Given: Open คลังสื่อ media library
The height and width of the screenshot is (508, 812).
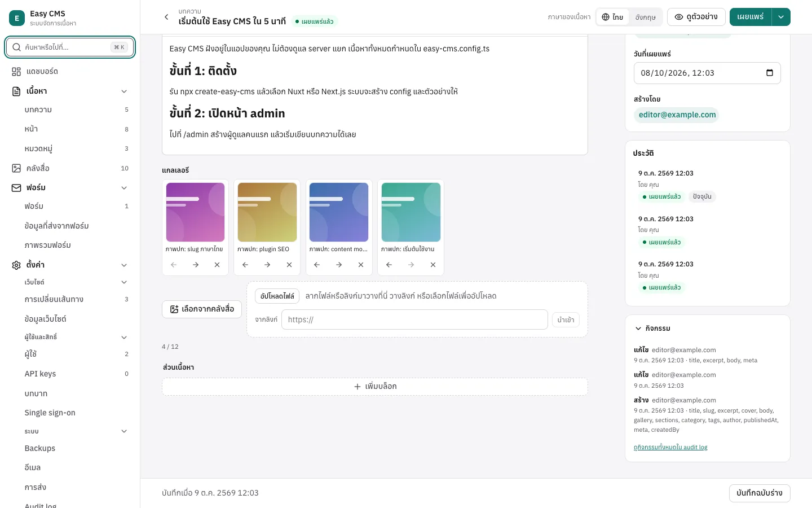Looking at the screenshot, I should (70, 168).
